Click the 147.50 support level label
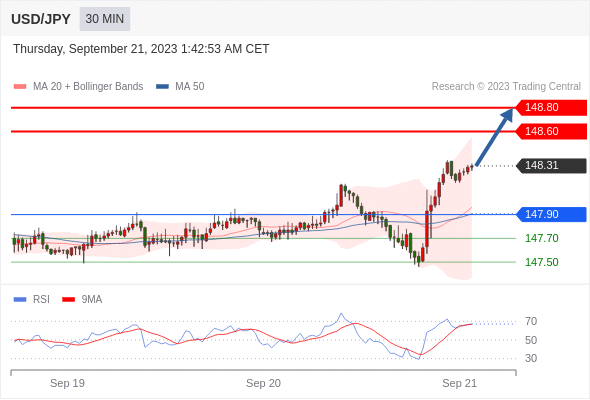 click(x=541, y=262)
